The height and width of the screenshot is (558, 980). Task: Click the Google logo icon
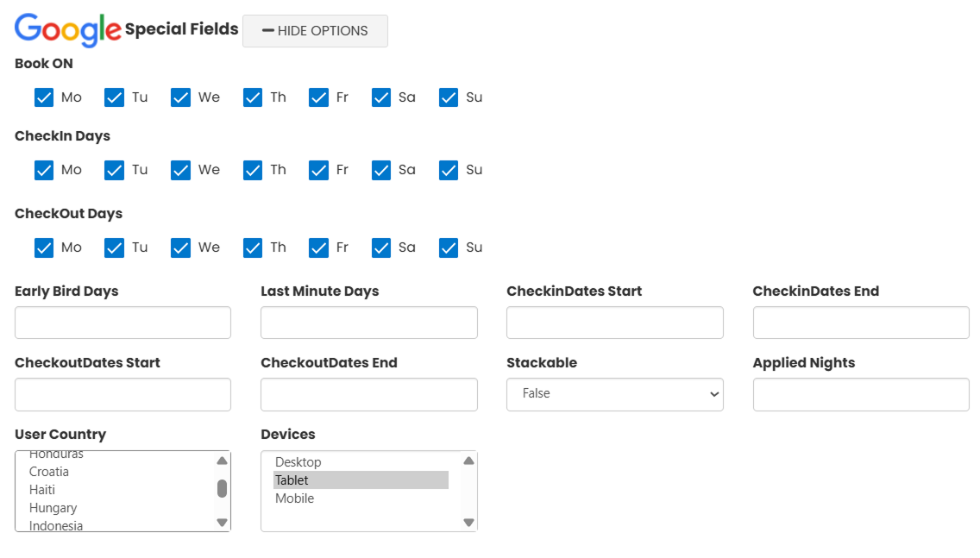[68, 30]
